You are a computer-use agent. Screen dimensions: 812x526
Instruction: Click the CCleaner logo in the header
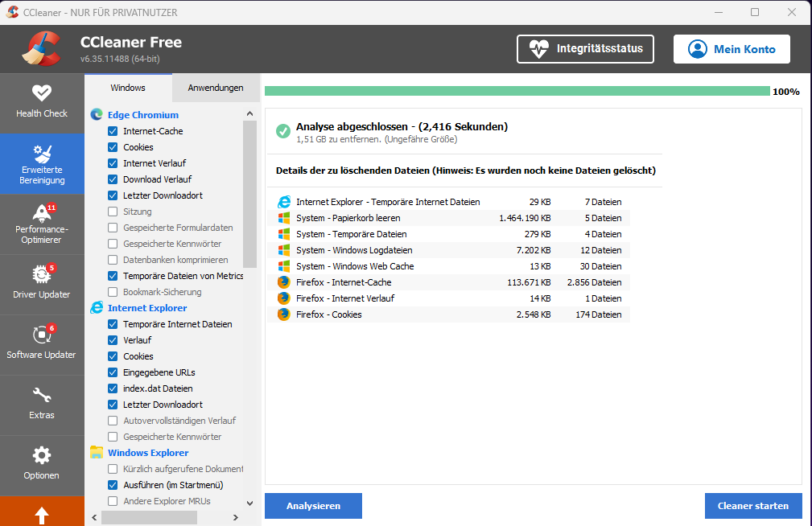(x=41, y=49)
